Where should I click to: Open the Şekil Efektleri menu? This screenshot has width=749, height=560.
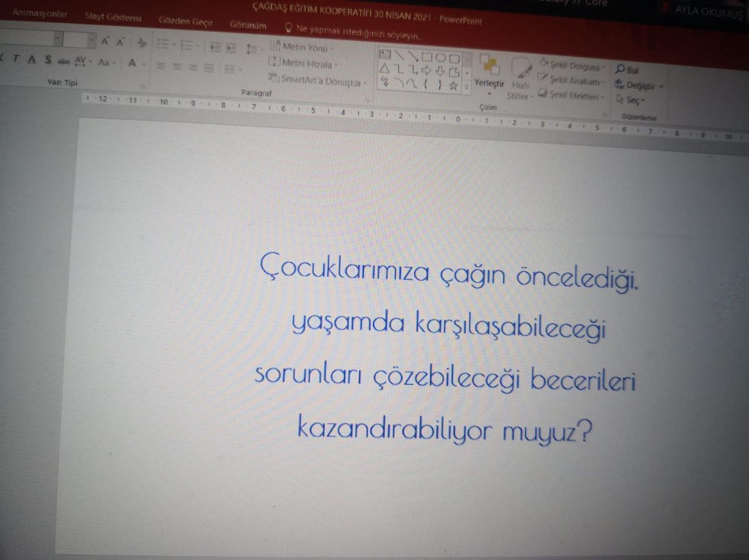point(571,95)
